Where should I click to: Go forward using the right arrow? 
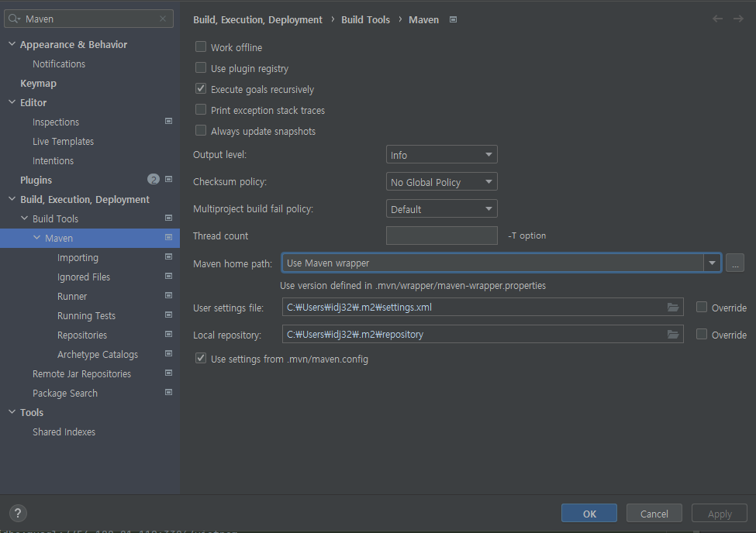click(x=738, y=19)
